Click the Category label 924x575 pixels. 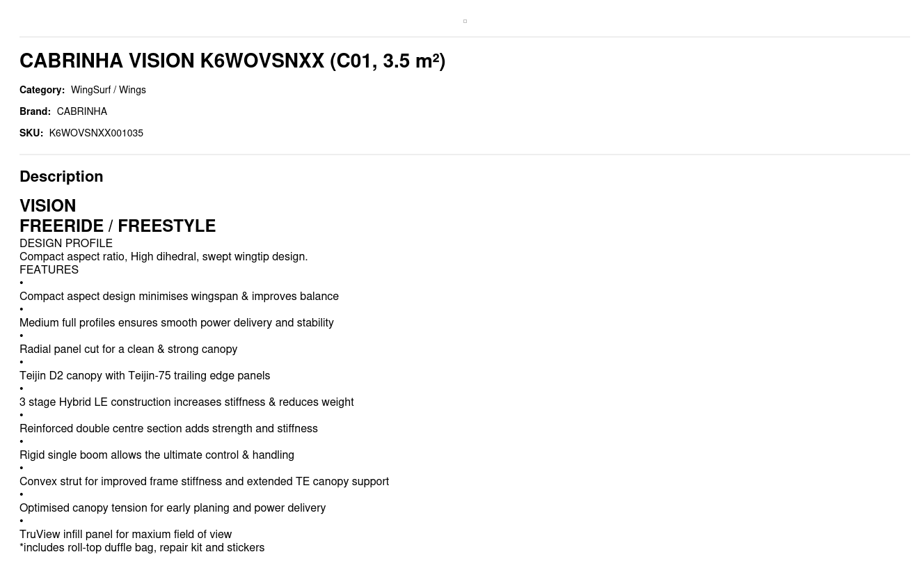click(42, 90)
